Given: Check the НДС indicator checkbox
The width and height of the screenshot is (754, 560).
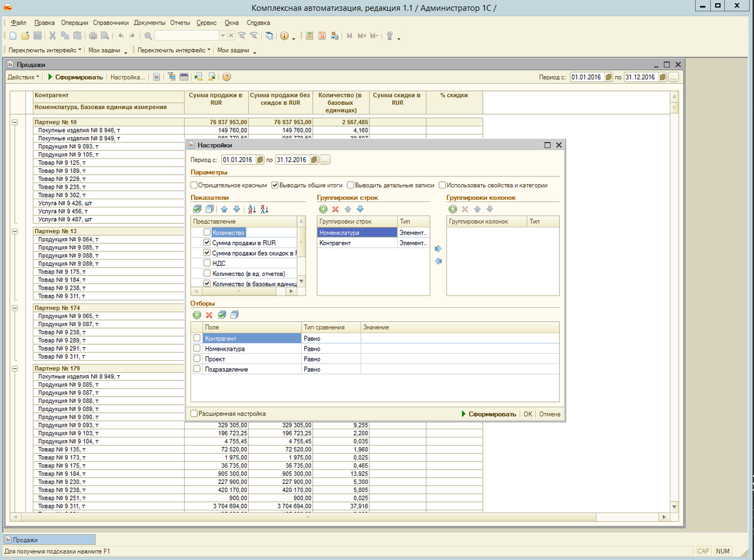Looking at the screenshot, I should click(207, 264).
